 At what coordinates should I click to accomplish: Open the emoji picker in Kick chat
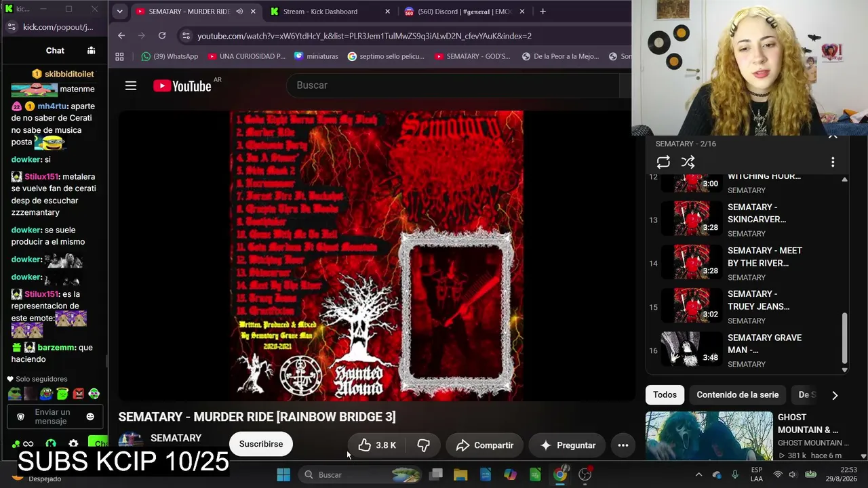point(90,417)
